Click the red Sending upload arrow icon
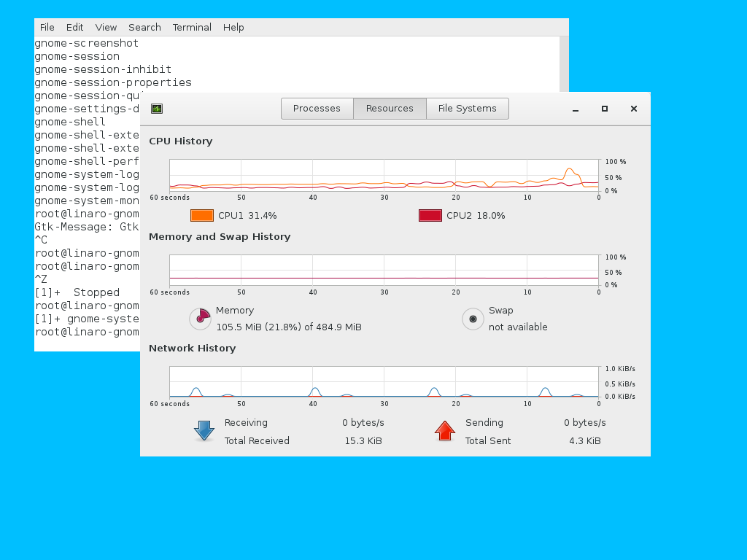 (445, 430)
